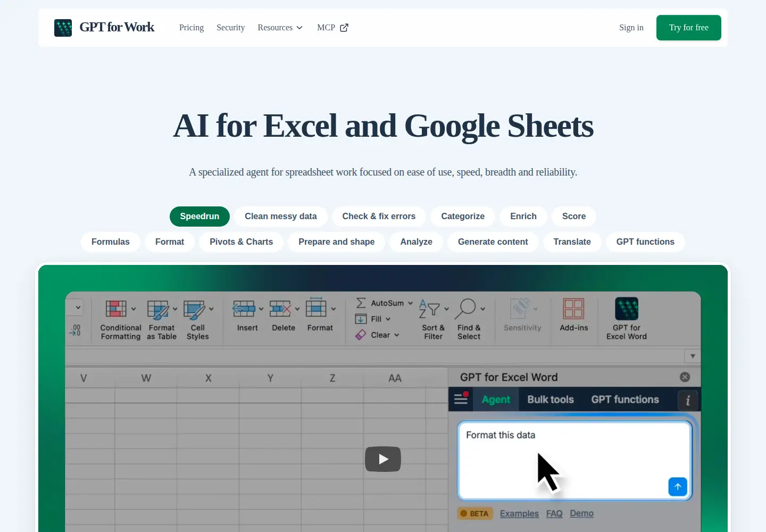Click the Fill down icon

pyautogui.click(x=361, y=319)
